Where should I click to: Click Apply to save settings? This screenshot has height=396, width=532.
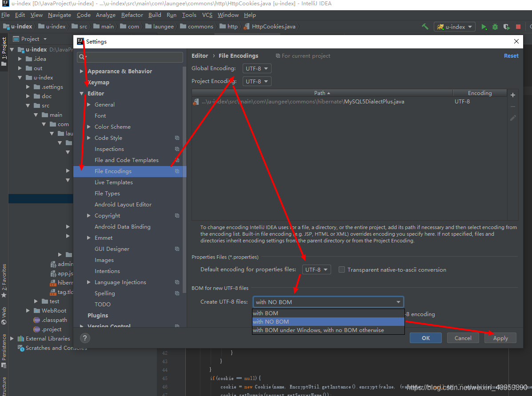pos(500,338)
